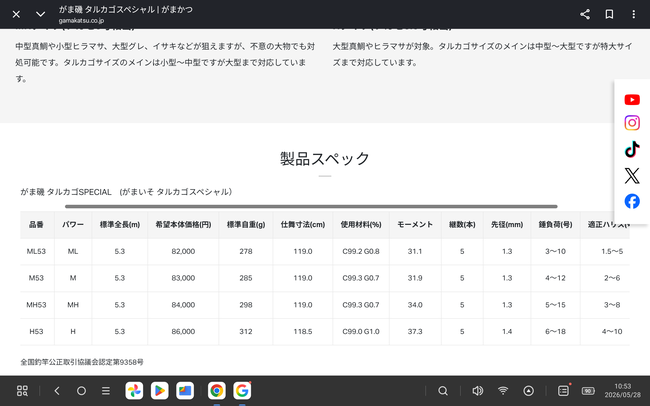This screenshot has width=650, height=406.
Task: Click price cell 84,000
Action: (x=183, y=305)
